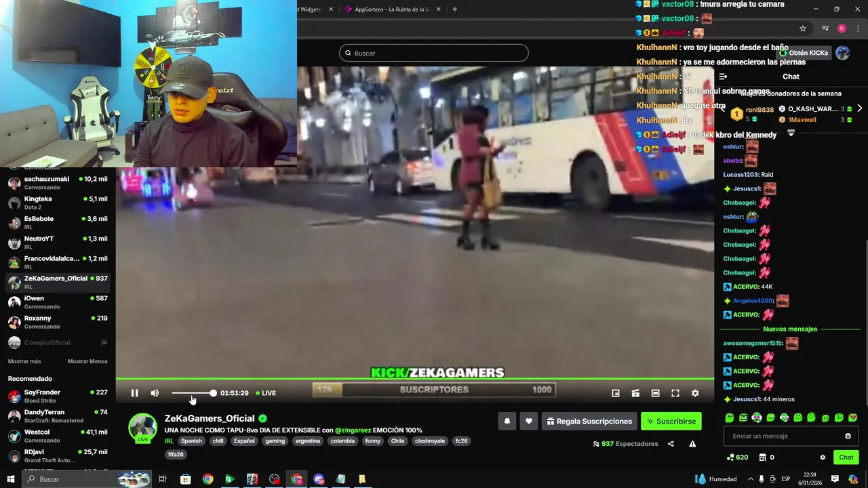Follow channel with the heart button
This screenshot has height=488, width=868.
pos(529,421)
